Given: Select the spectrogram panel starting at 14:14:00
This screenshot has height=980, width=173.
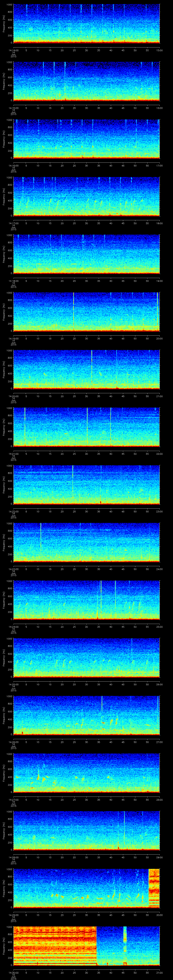Looking at the screenshot, I should pos(87,24).
